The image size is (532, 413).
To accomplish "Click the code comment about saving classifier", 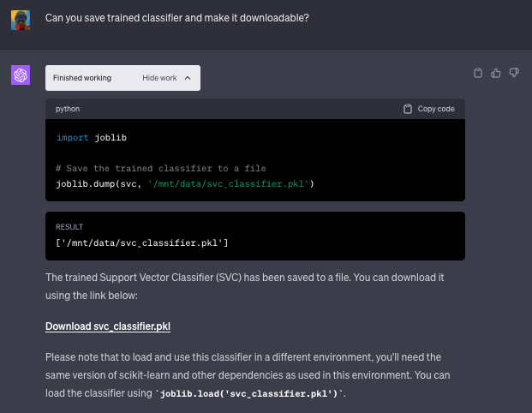I will point(160,168).
